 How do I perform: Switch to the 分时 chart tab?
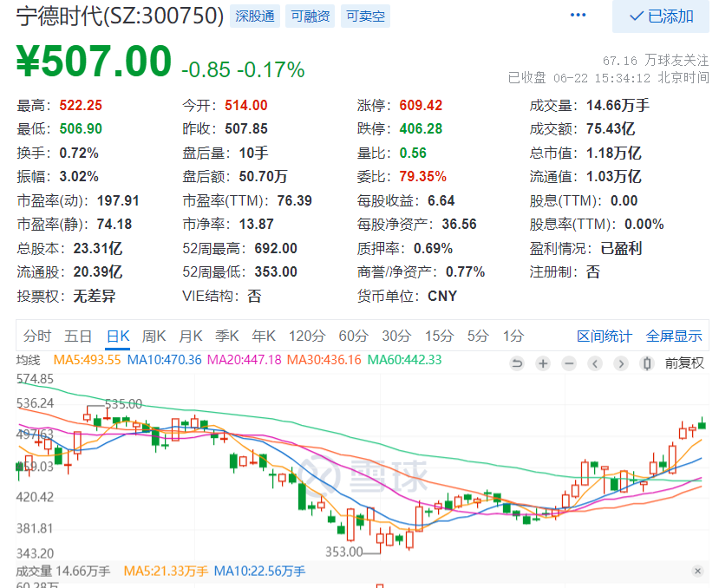(x=37, y=336)
